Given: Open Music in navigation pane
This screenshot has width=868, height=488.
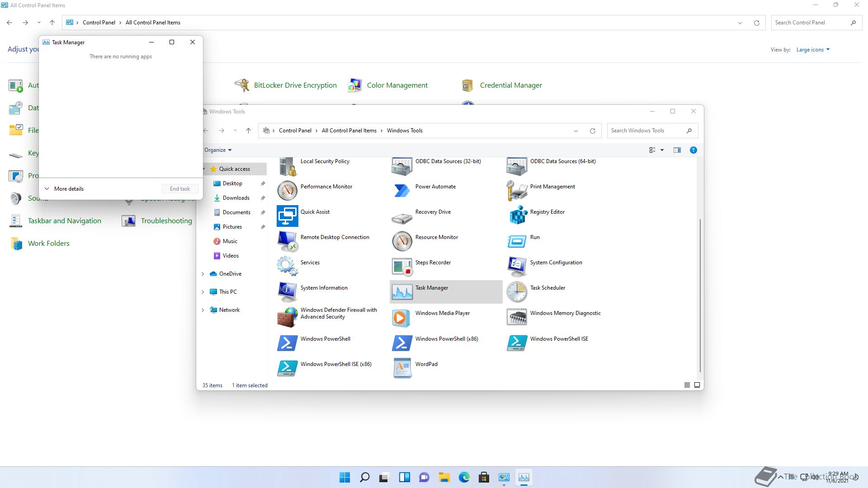Looking at the screenshot, I should 230,241.
